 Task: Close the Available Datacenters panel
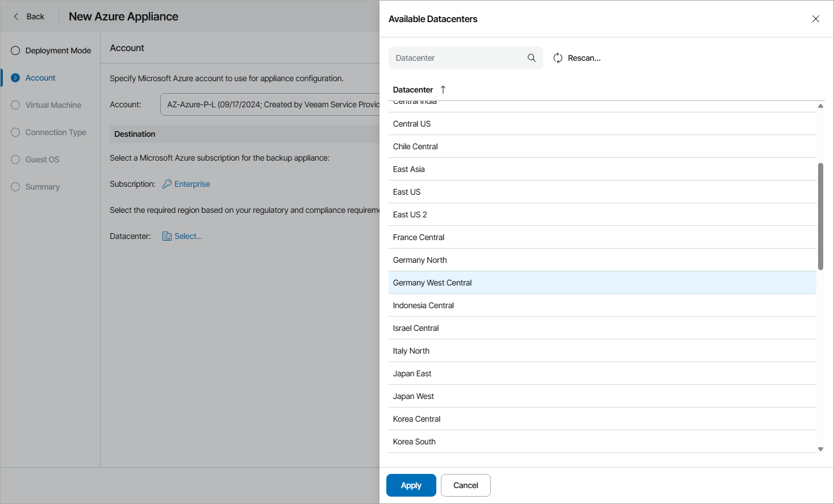[x=816, y=18]
